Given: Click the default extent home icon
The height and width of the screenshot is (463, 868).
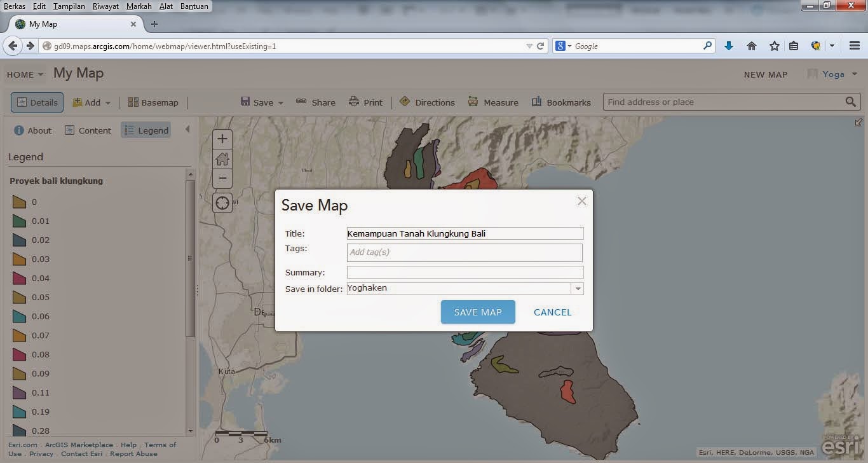Looking at the screenshot, I should tap(222, 158).
